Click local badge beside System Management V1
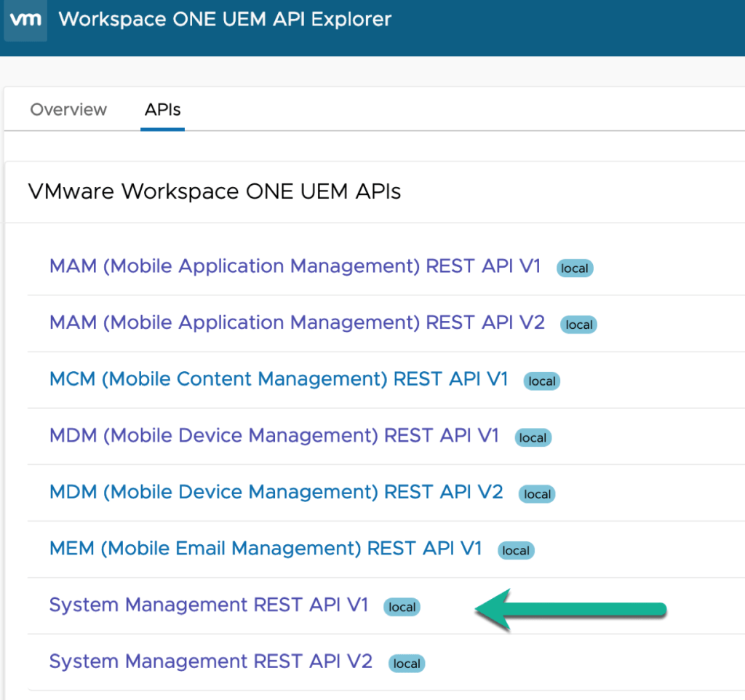745x700 pixels. (x=402, y=607)
